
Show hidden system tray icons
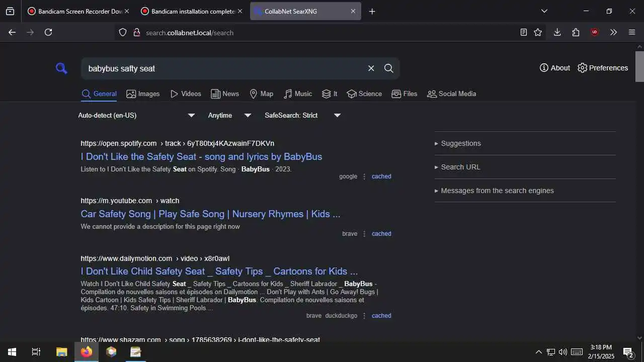tap(538, 352)
